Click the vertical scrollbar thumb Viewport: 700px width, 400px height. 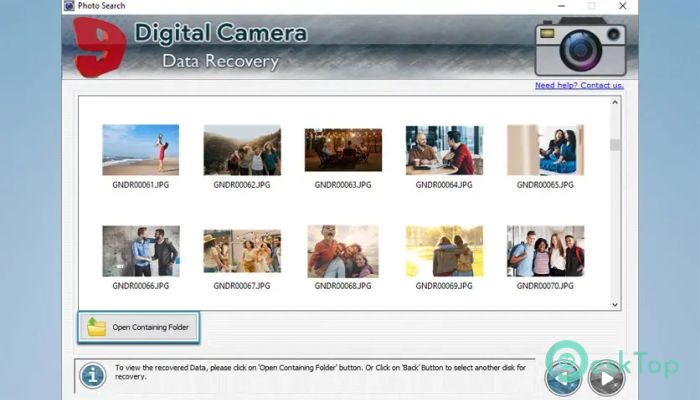coord(615,145)
